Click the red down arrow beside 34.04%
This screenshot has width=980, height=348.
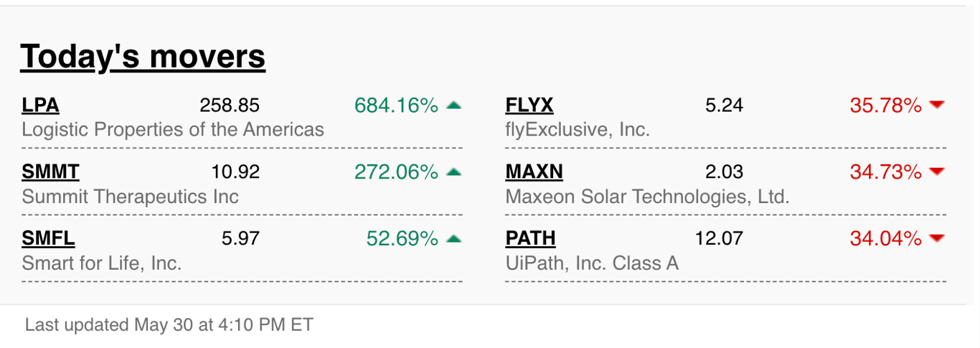[936, 238]
